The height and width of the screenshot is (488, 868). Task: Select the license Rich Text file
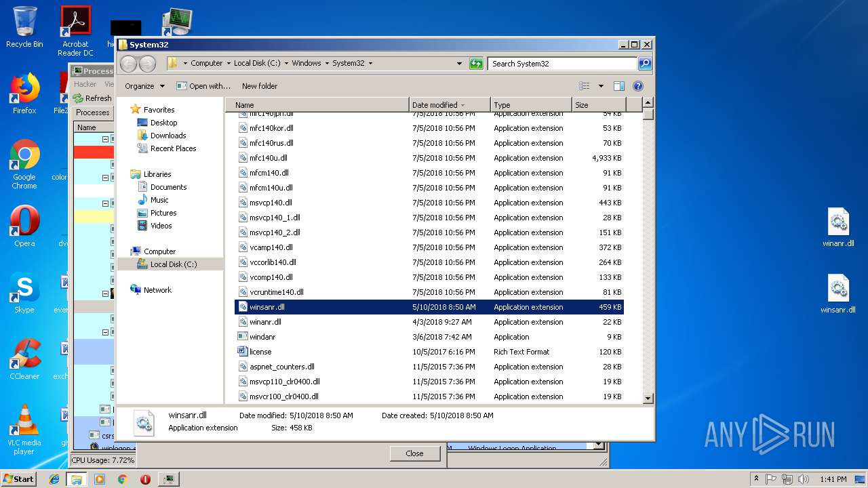429,352
